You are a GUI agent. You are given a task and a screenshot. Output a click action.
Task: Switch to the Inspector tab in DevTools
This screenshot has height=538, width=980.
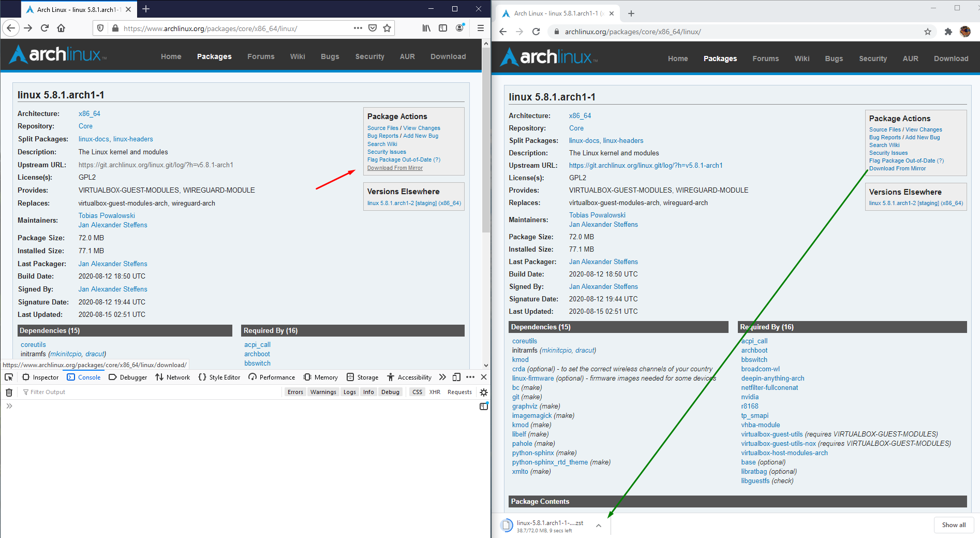coord(40,377)
